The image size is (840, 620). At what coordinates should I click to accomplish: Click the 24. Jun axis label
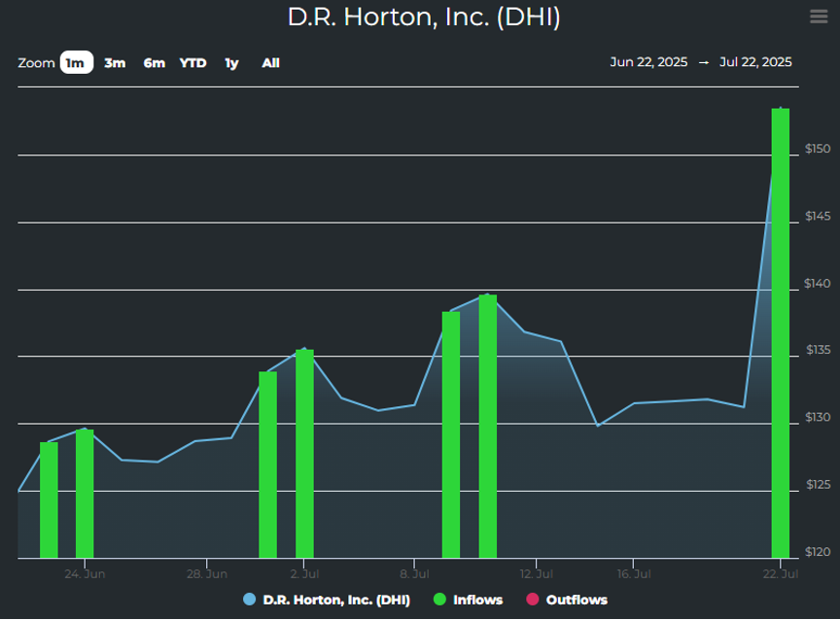tap(85, 574)
